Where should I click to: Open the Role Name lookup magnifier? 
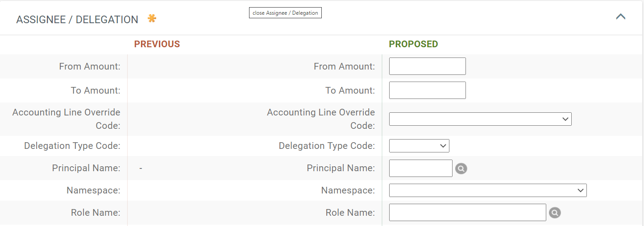555,213
